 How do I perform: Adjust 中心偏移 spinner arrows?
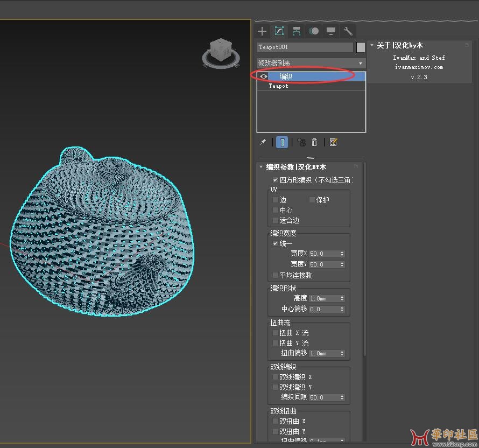[x=342, y=309]
